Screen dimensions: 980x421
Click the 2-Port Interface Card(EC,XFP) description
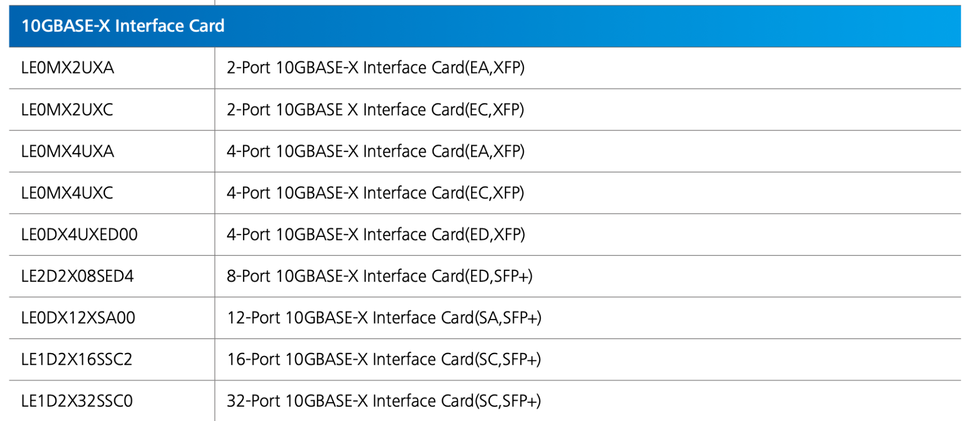(x=375, y=110)
